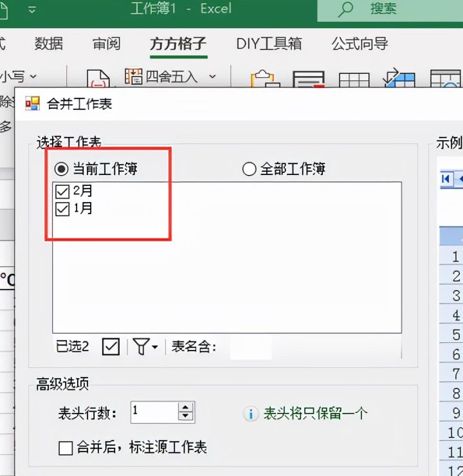The height and width of the screenshot is (476, 463).
Task: Open the quick access toolbar dropdown arrow
Action: point(32,10)
